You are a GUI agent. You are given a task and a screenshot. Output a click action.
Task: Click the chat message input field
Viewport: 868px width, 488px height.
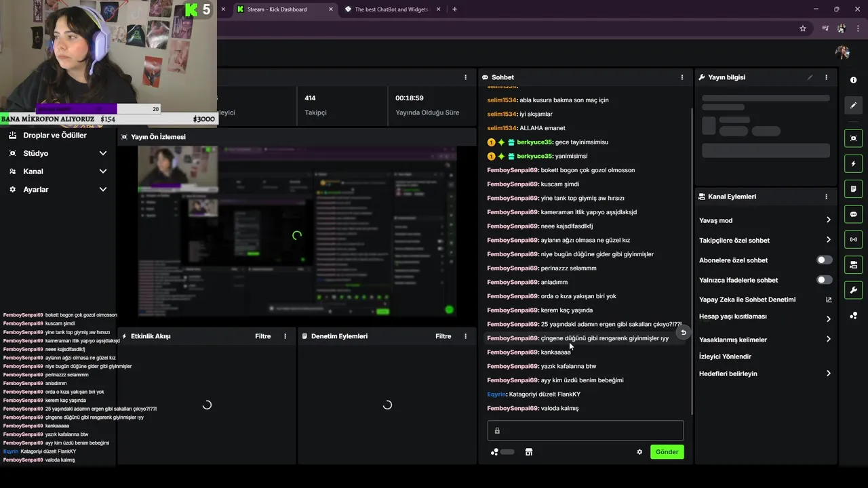coord(585,431)
